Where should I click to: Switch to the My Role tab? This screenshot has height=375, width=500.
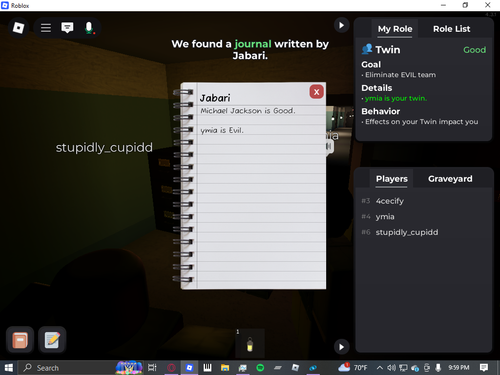[x=395, y=29]
